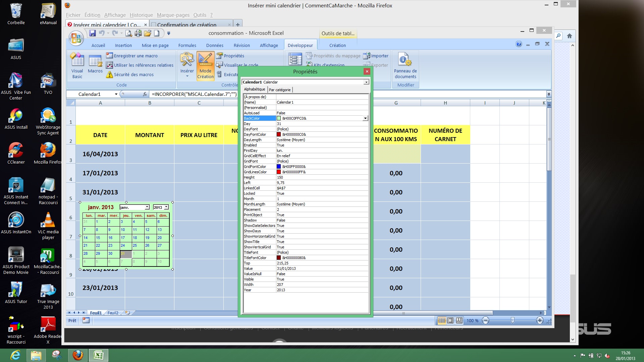644x362 pixels.
Task: Select day 17 in the calendar
Action: 126,238
